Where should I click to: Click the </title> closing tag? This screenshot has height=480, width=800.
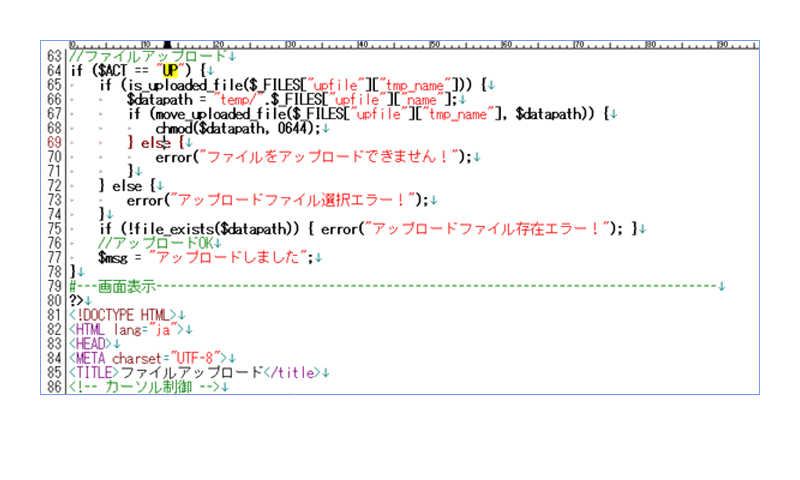[293, 373]
